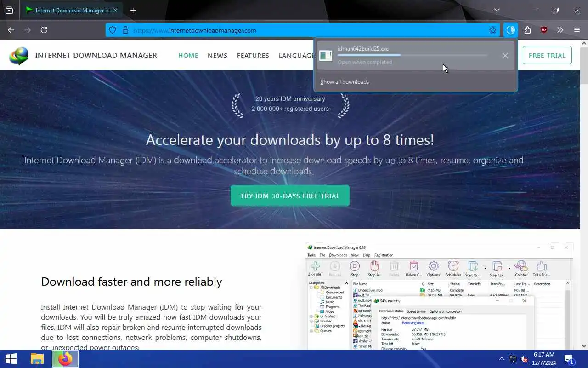588x368 pixels.
Task: Open the NEWS nav item
Action: click(217, 55)
